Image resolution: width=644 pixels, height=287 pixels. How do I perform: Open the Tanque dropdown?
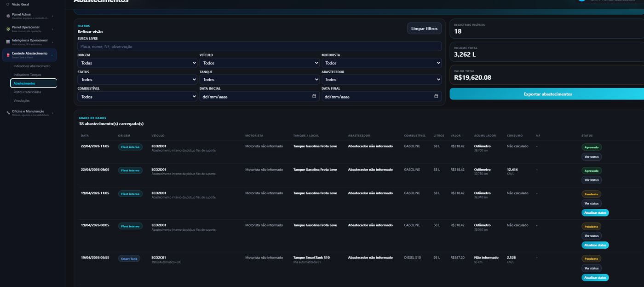[x=259, y=79]
